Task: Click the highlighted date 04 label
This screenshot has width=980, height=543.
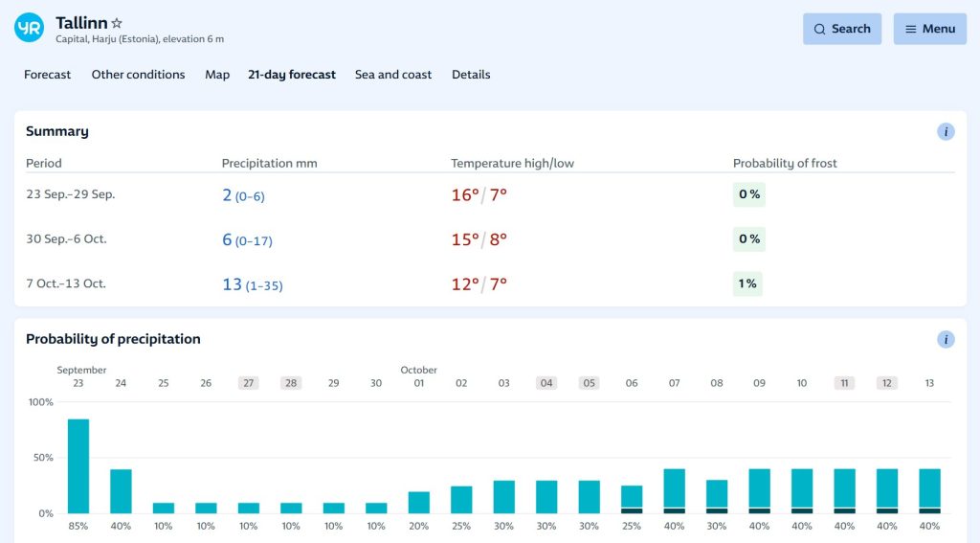Action: [x=546, y=383]
